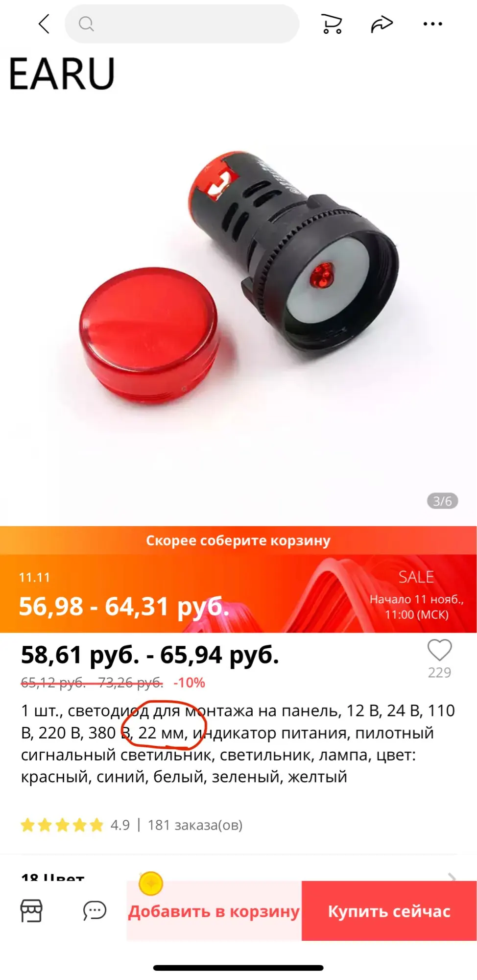This screenshot has width=477, height=980.
Task: Tap the 181 заказа(ов) orders count
Action: click(195, 825)
